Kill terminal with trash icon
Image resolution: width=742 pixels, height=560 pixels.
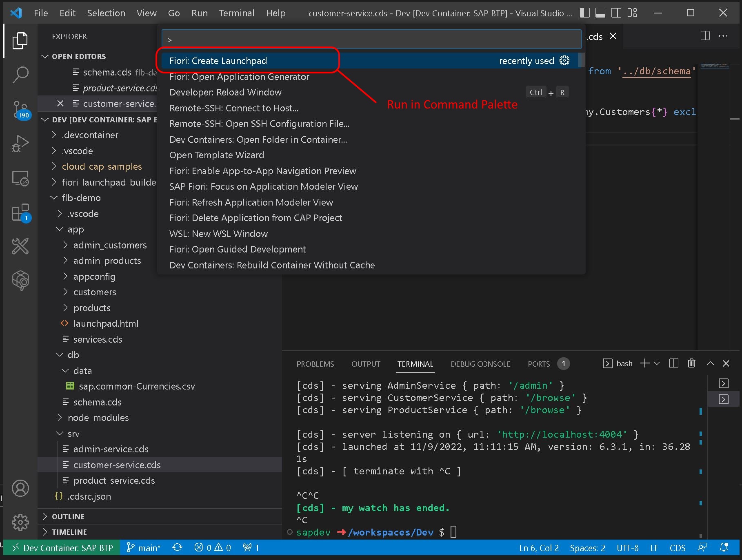point(691,363)
